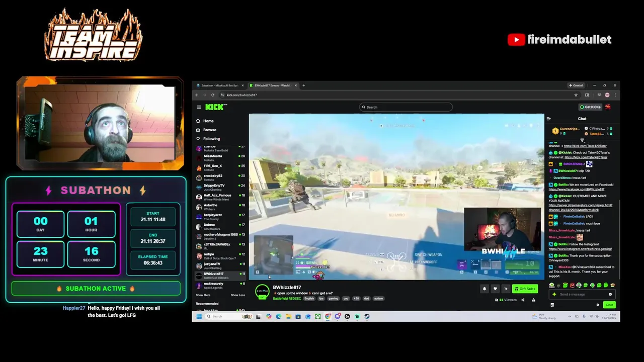
Task: Select DrippyDripTV channel in sidebar
Action: coord(220,187)
